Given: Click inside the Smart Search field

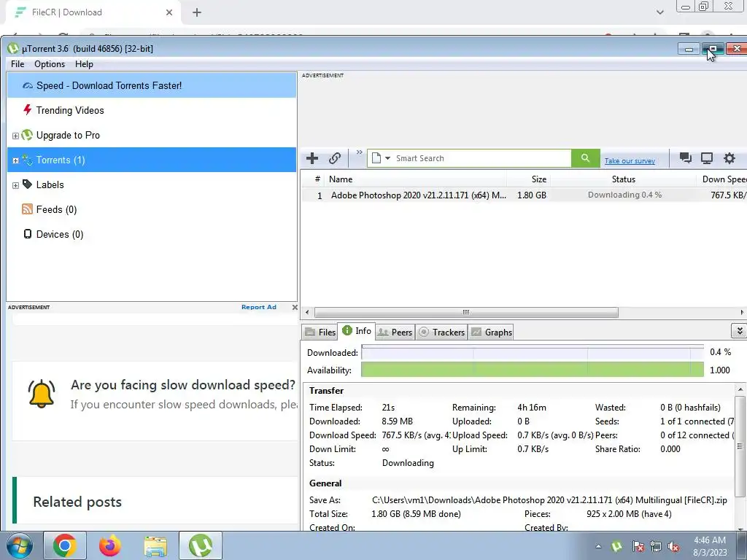Looking at the screenshot, I should click(x=481, y=158).
